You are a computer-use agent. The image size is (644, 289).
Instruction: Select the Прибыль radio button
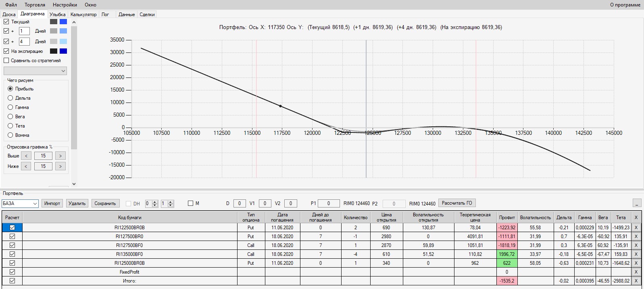point(10,89)
